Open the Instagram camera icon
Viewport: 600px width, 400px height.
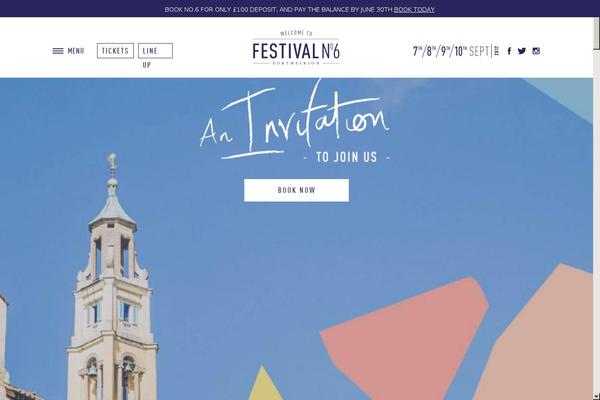click(536, 51)
